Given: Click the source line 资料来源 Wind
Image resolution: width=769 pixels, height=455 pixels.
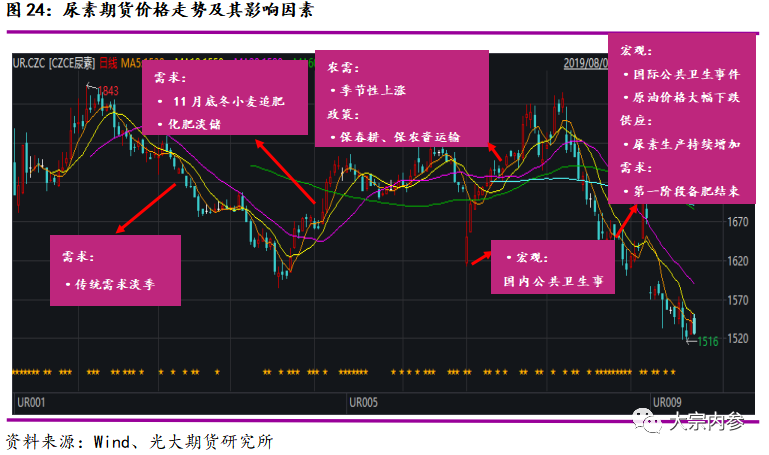Looking at the screenshot, I should point(139,442).
